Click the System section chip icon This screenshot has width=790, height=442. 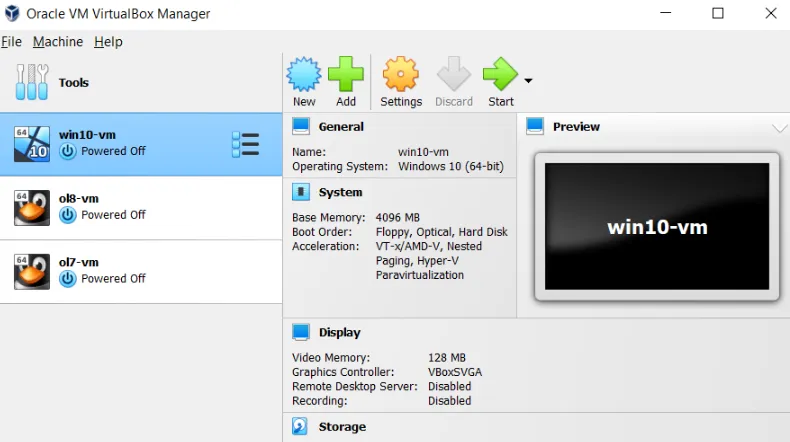pos(301,192)
